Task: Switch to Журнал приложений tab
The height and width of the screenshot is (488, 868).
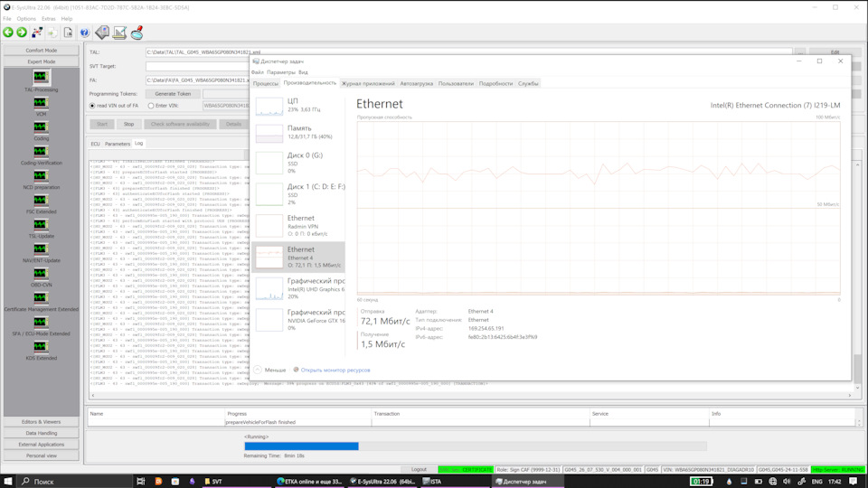Action: (x=368, y=83)
